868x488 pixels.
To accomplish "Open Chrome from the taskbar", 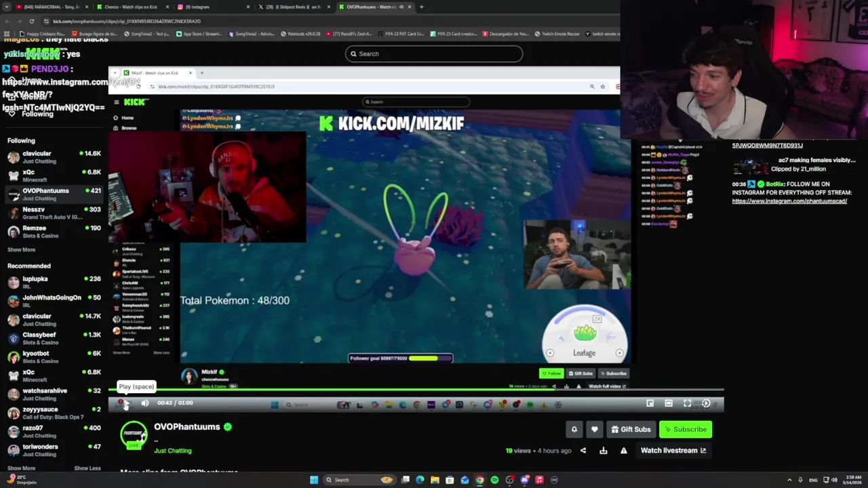I will point(479,480).
